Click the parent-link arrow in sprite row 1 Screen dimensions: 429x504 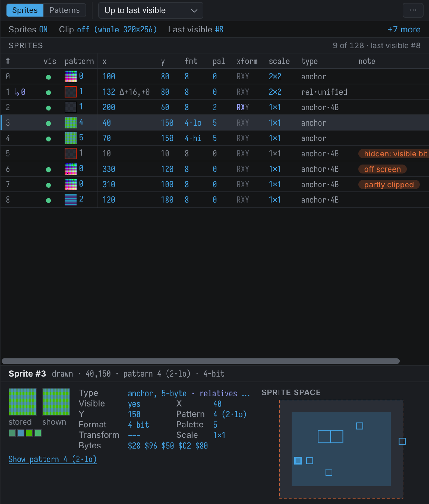(x=20, y=92)
